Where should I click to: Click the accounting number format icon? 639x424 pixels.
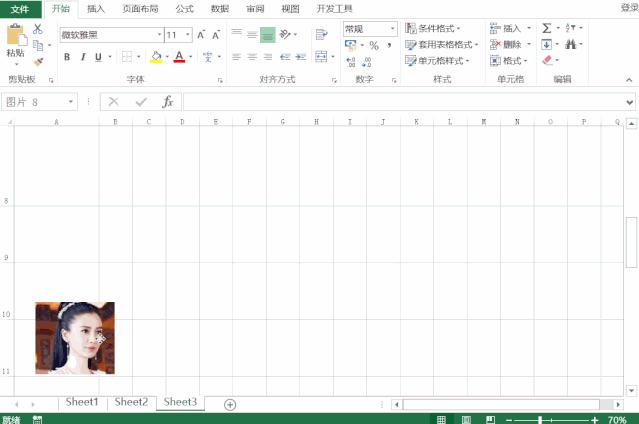point(350,45)
